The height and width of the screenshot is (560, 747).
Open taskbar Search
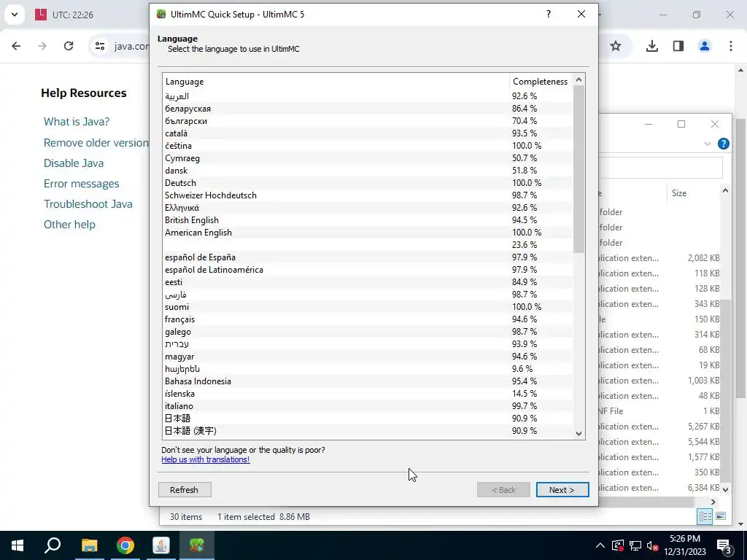(x=53, y=545)
